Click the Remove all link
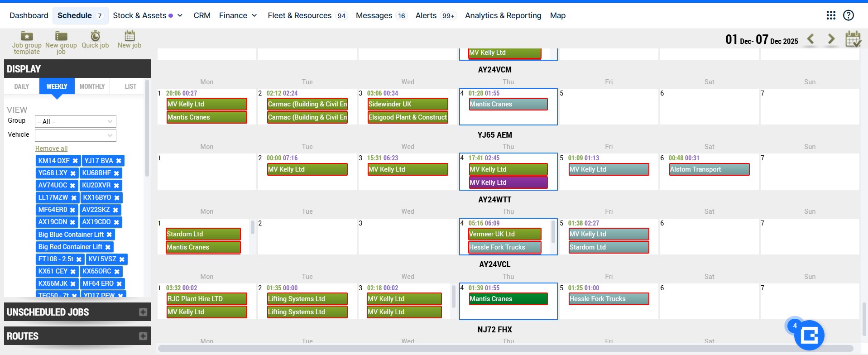This screenshot has height=355, width=868. pos(51,149)
